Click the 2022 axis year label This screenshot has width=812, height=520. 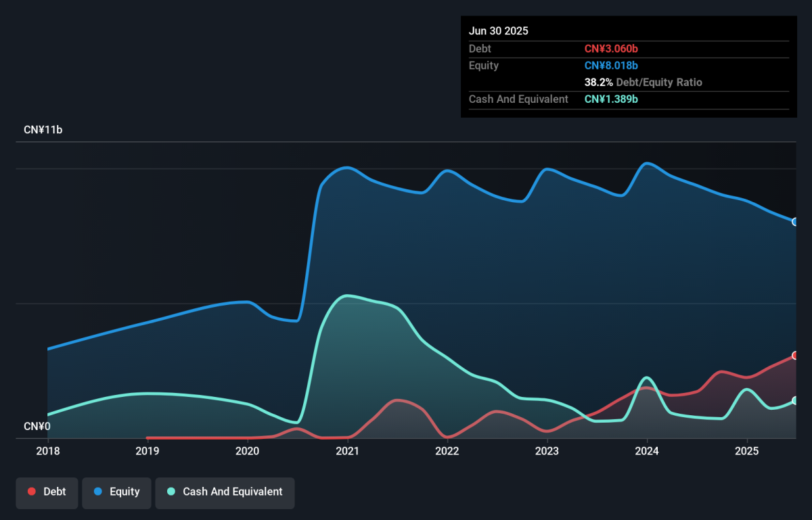coord(447,451)
